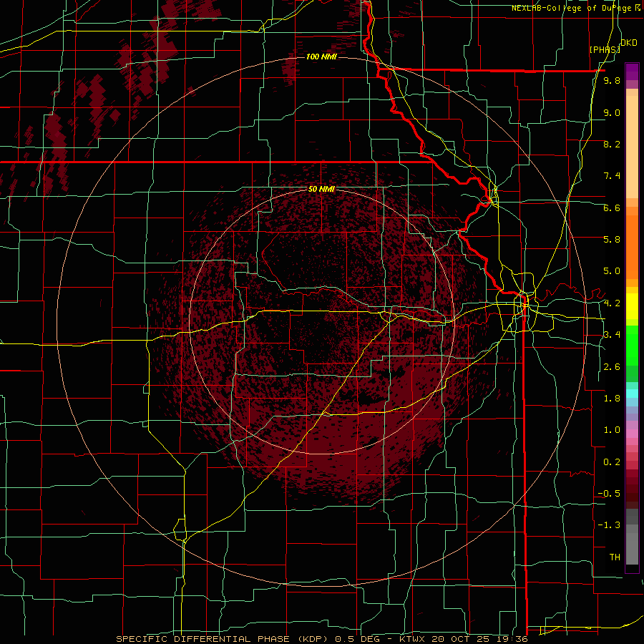Click the pink segment of the color scale
The image size is (644, 644).
tap(632, 434)
